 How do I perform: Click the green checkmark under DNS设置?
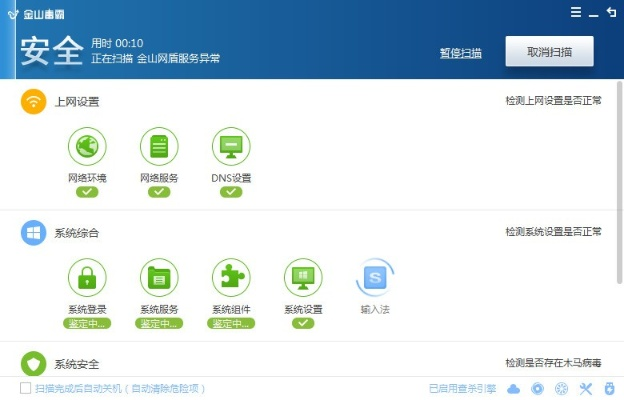231,192
